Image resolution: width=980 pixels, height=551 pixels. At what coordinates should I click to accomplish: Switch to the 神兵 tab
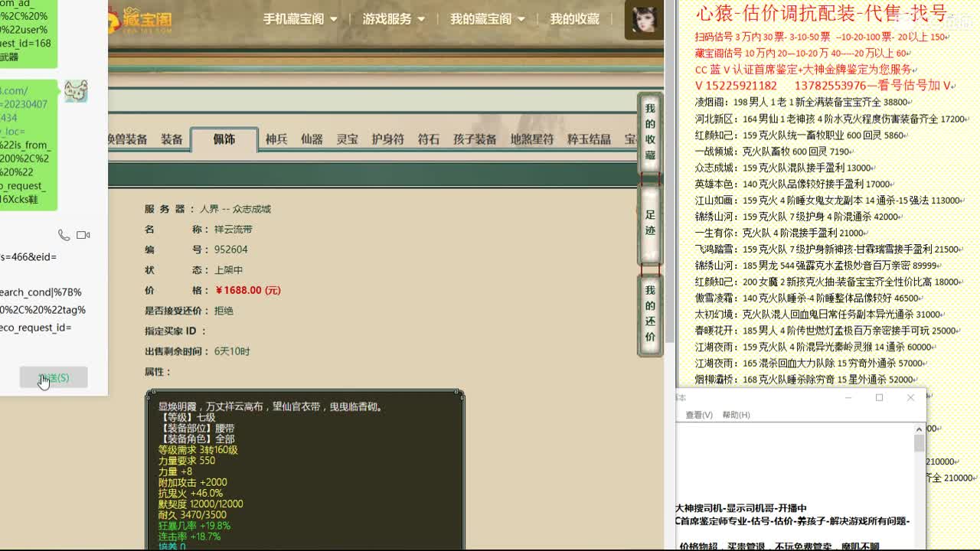pyautogui.click(x=276, y=139)
